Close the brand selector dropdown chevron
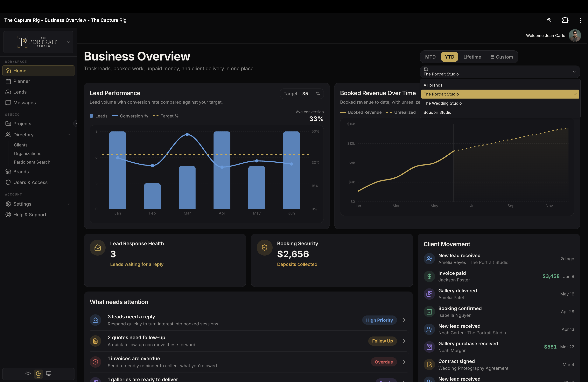 574,72
